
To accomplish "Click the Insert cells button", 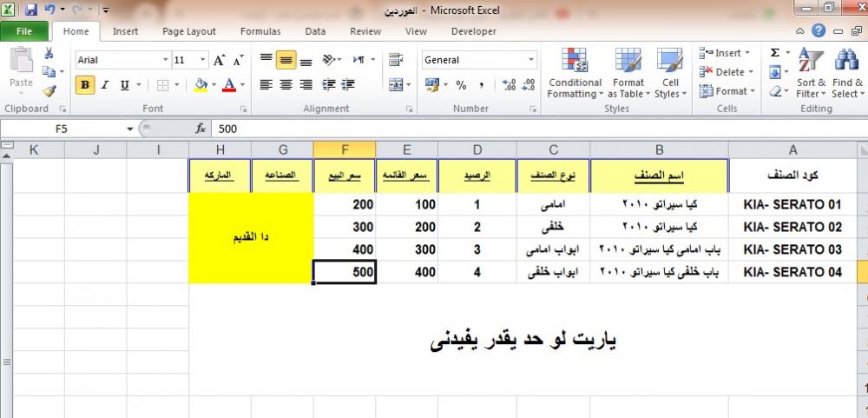I will tap(725, 53).
